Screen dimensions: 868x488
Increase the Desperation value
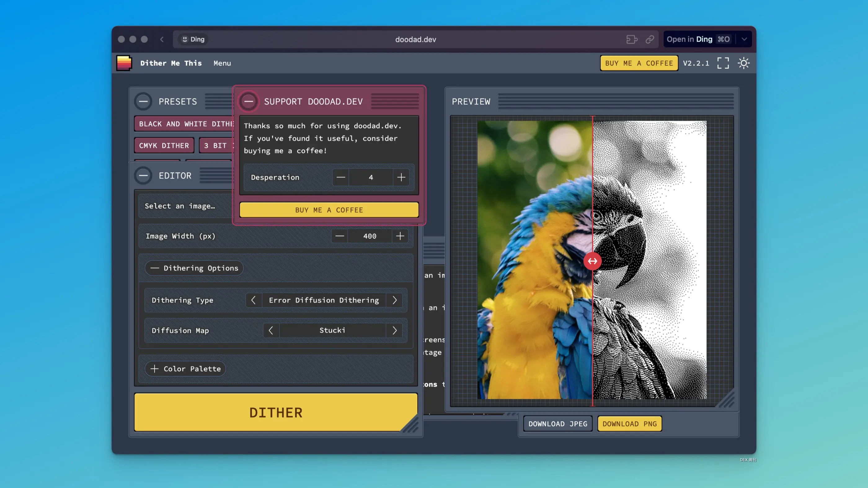[x=401, y=177]
